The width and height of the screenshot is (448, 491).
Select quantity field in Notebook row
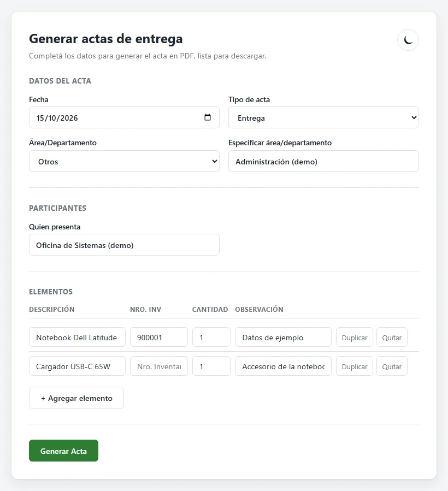tap(211, 337)
